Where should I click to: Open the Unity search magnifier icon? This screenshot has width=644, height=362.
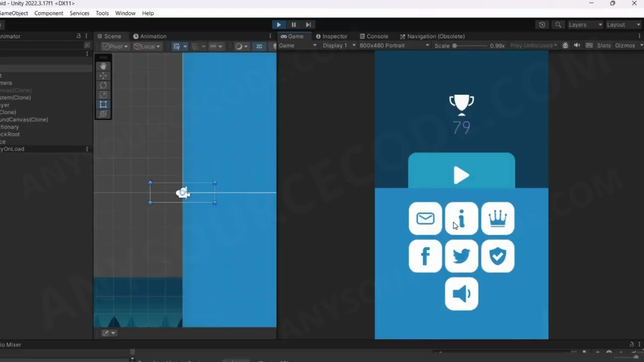tap(558, 25)
